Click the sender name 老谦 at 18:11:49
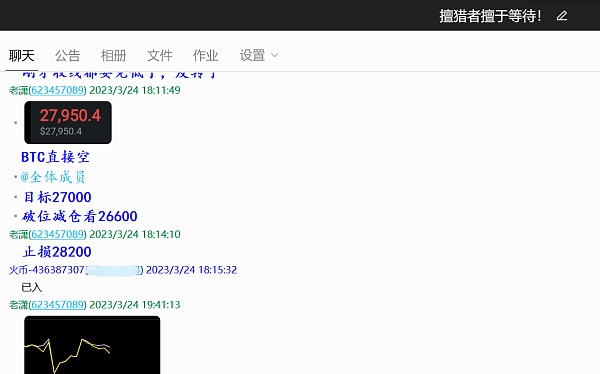 click(x=18, y=90)
